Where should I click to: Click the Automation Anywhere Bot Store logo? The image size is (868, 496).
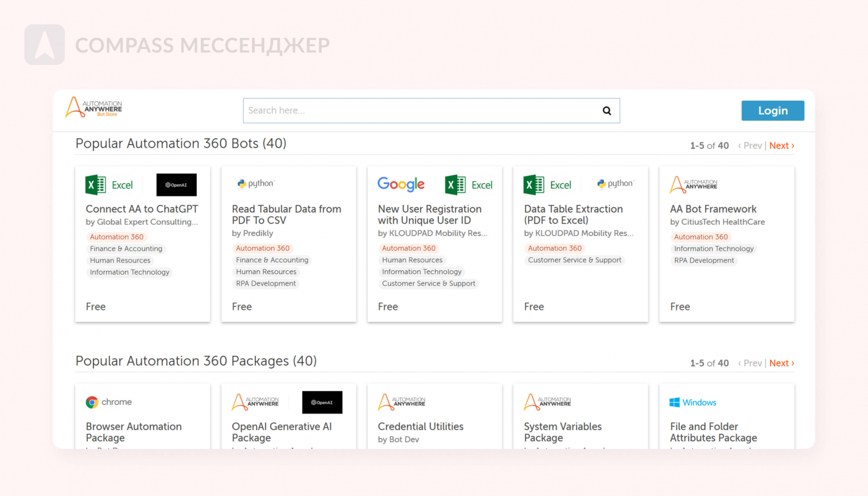pos(94,107)
